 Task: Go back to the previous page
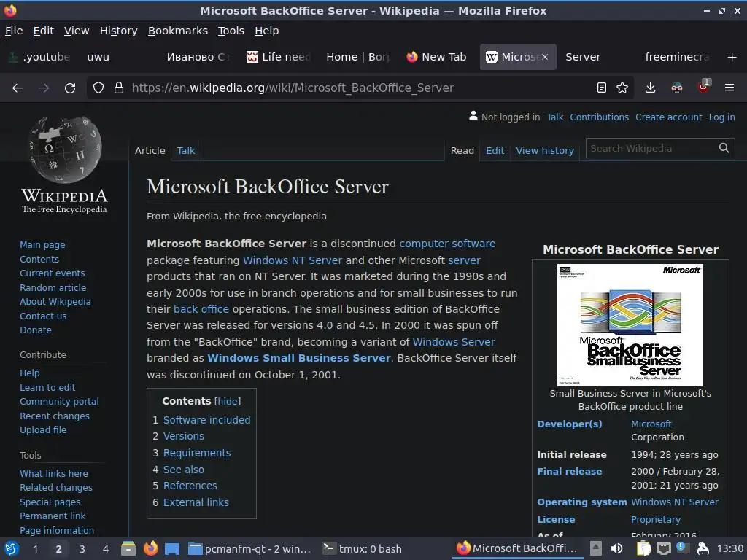18,87
